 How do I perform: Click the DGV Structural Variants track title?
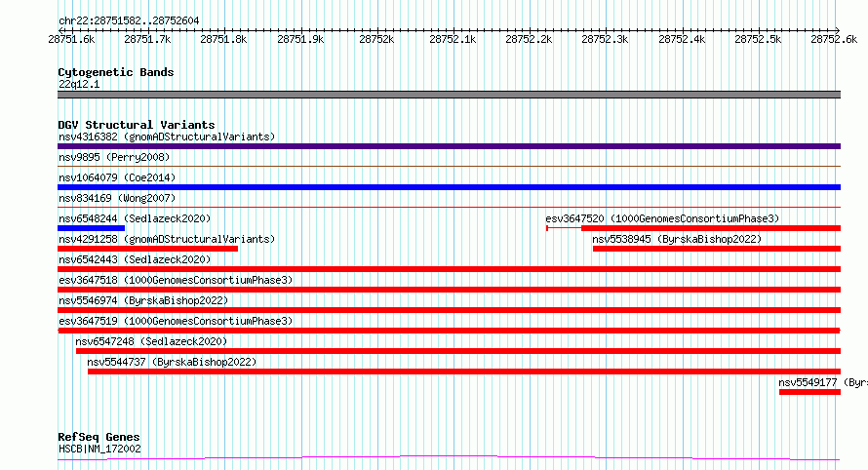point(137,125)
